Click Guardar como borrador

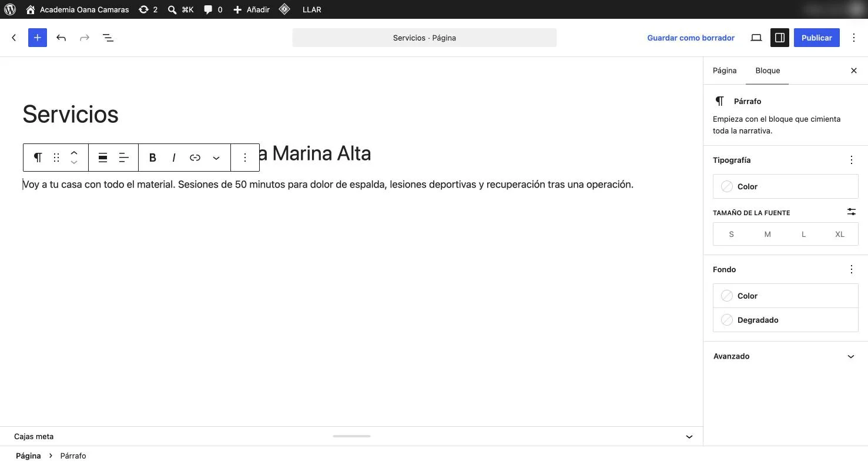(x=691, y=38)
